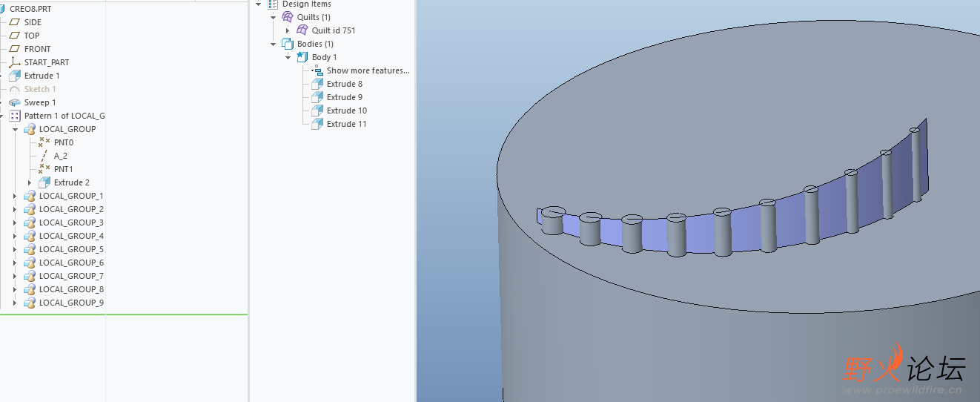Viewport: 980px width, 402px height.
Task: Click the Pattern 1 feature icon
Action: click(14, 116)
